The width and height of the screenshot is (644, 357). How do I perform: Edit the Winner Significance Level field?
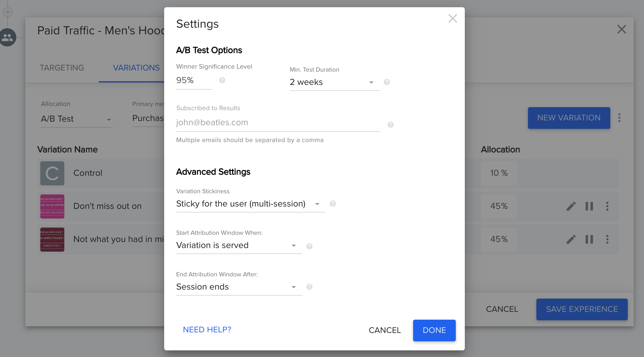click(x=194, y=81)
